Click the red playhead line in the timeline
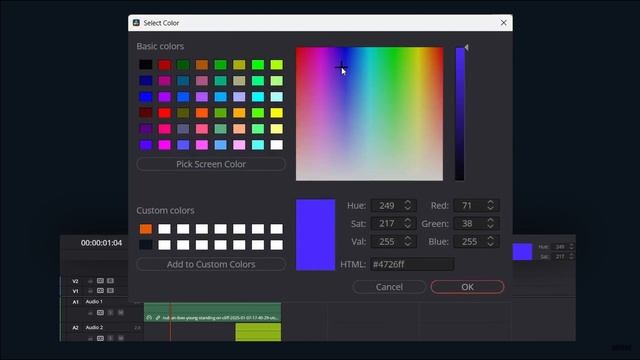The width and height of the screenshot is (640, 360). coord(170,322)
